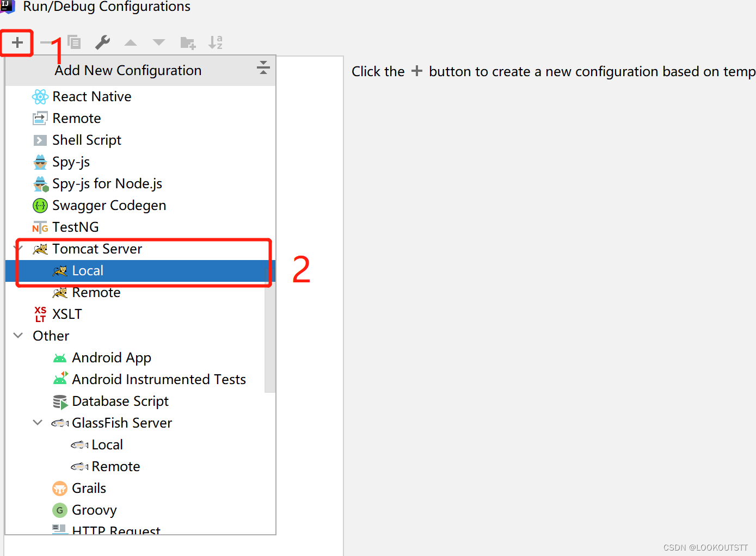Collapse the GlassFish Server chevron
The width and height of the screenshot is (756, 556).
click(x=38, y=423)
